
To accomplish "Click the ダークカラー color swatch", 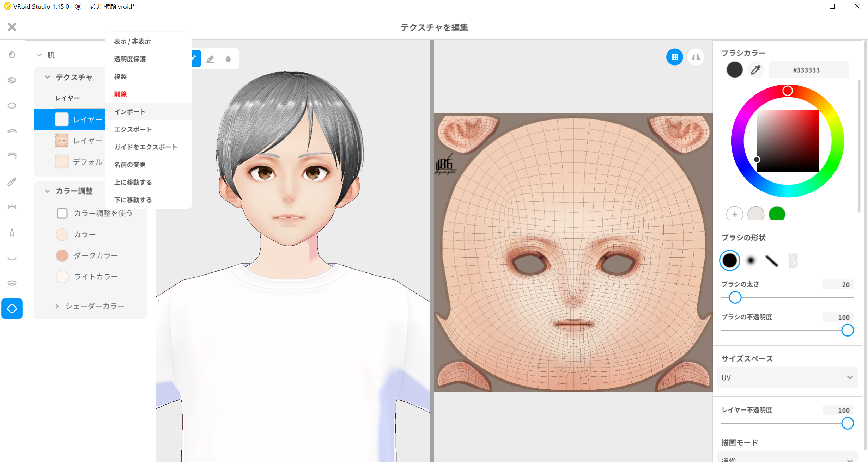I will (x=62, y=255).
